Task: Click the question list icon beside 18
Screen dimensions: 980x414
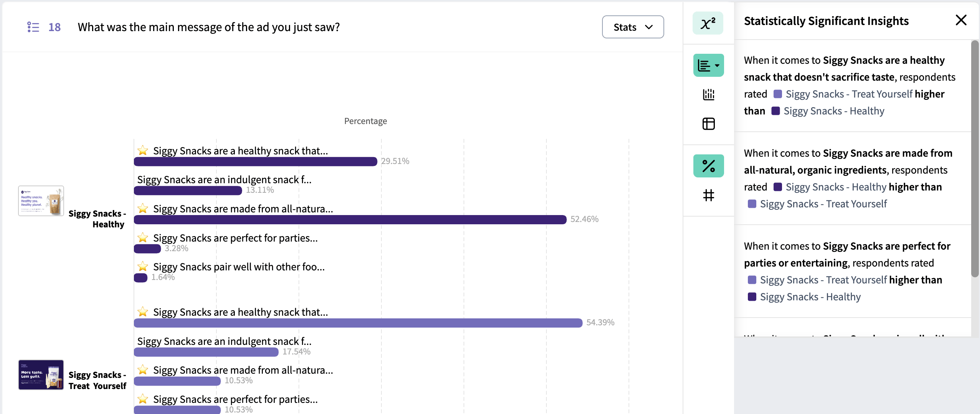Action: click(x=33, y=27)
